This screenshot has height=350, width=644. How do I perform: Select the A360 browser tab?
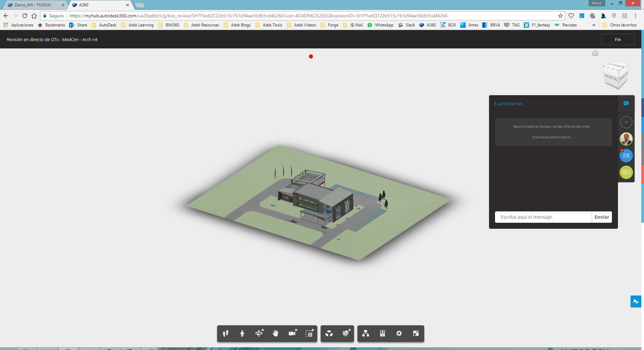[100, 5]
